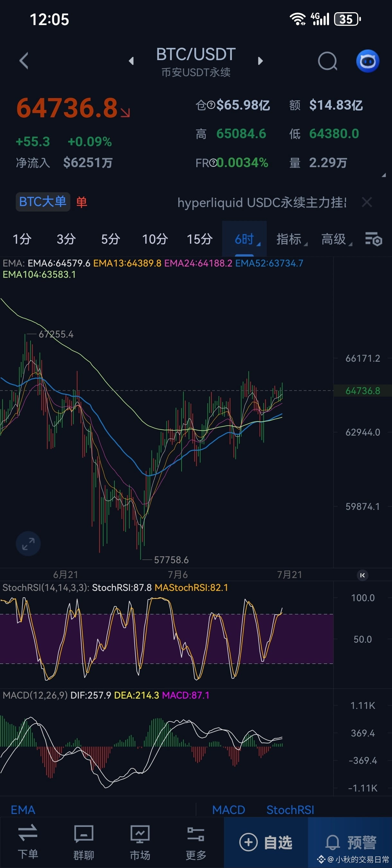Tap the funding rate 0.0034% value
392x868 pixels.
[242, 163]
